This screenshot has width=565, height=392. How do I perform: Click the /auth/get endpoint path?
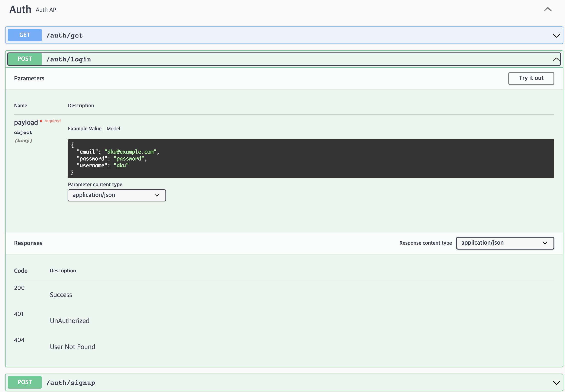(65, 36)
